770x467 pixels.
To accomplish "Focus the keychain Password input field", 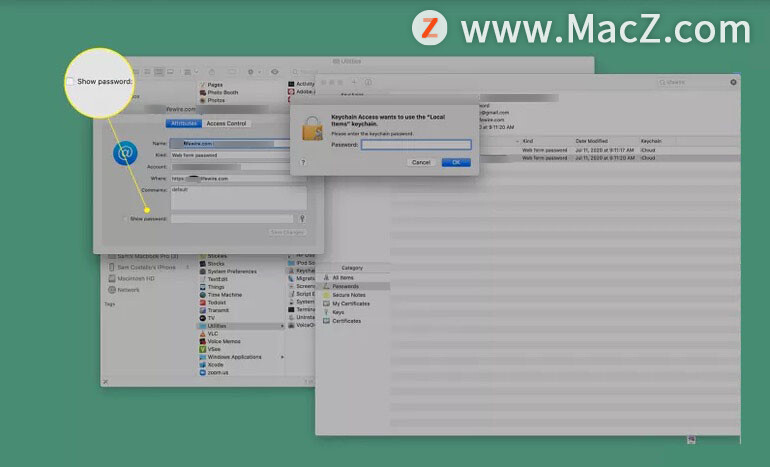I will click(x=416, y=145).
